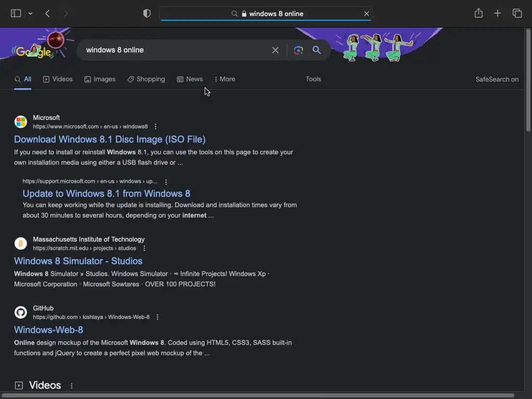The width and height of the screenshot is (532, 399).
Task: Click the Safari address bar
Action: point(266,14)
